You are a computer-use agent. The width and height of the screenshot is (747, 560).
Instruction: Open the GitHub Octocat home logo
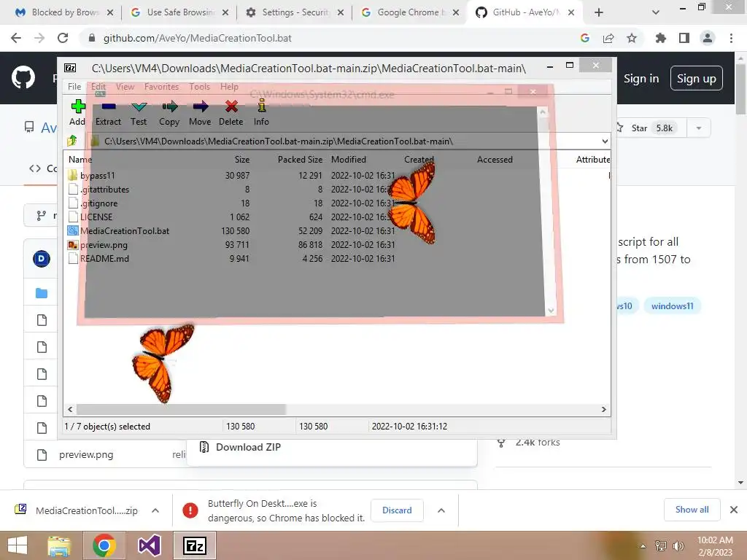click(x=23, y=78)
